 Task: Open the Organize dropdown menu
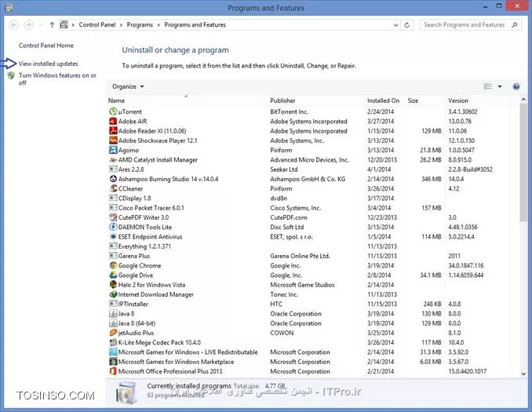[128, 86]
